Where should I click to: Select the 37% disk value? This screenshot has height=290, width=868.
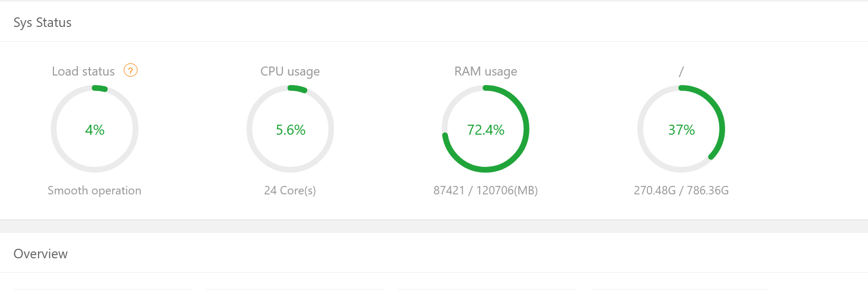pos(681,130)
